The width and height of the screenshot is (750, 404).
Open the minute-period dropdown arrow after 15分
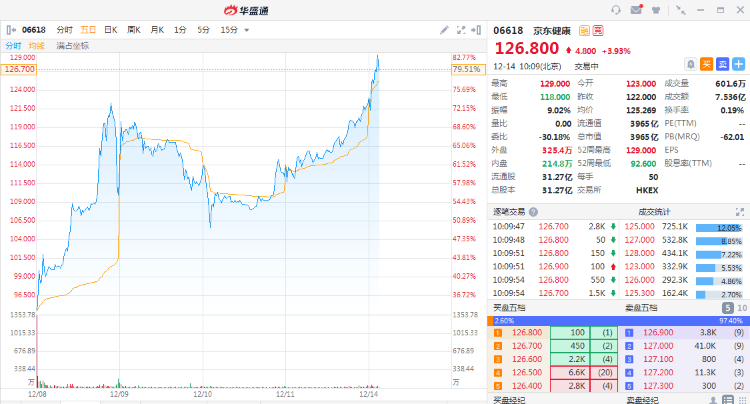(247, 30)
